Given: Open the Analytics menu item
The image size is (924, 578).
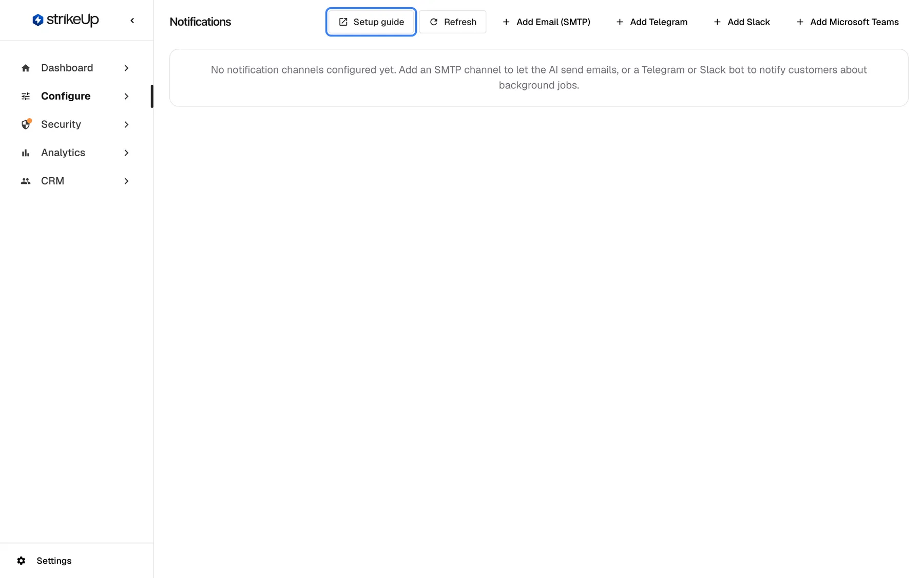Looking at the screenshot, I should click(x=75, y=153).
